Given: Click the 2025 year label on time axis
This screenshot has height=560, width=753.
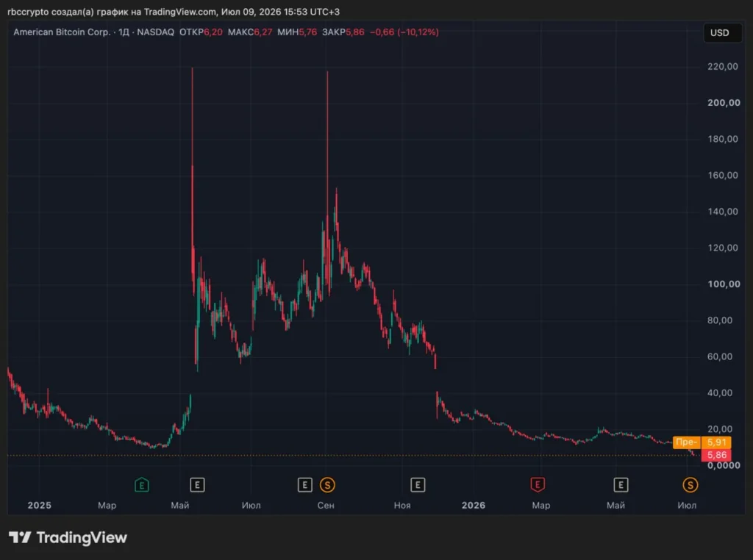Looking at the screenshot, I should (x=40, y=506).
